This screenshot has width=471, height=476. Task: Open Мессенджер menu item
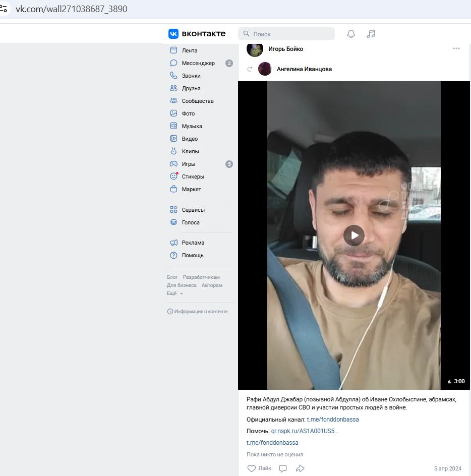point(198,63)
